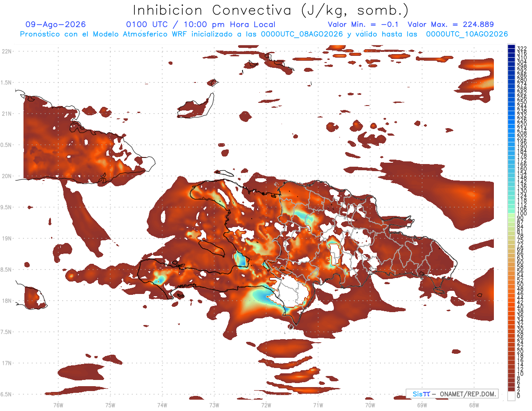Click the forecast date '09-Ago-2026'

[56, 25]
